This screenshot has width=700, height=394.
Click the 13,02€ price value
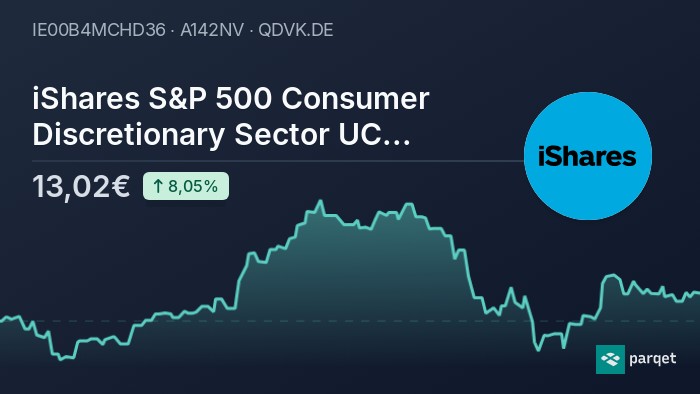click(81, 186)
